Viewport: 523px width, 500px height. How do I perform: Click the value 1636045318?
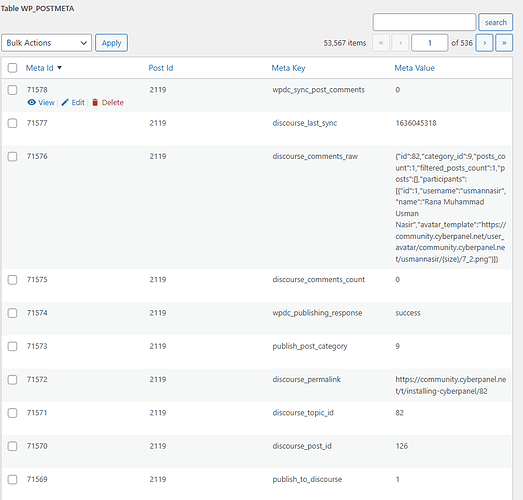416,123
